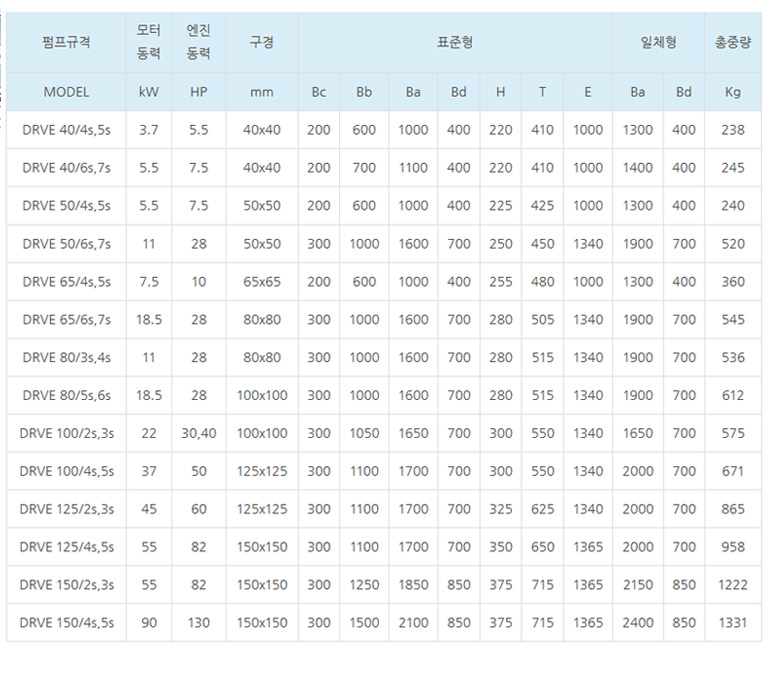
Task: Click the 1222 Kg weight cell
Action: pos(733,585)
